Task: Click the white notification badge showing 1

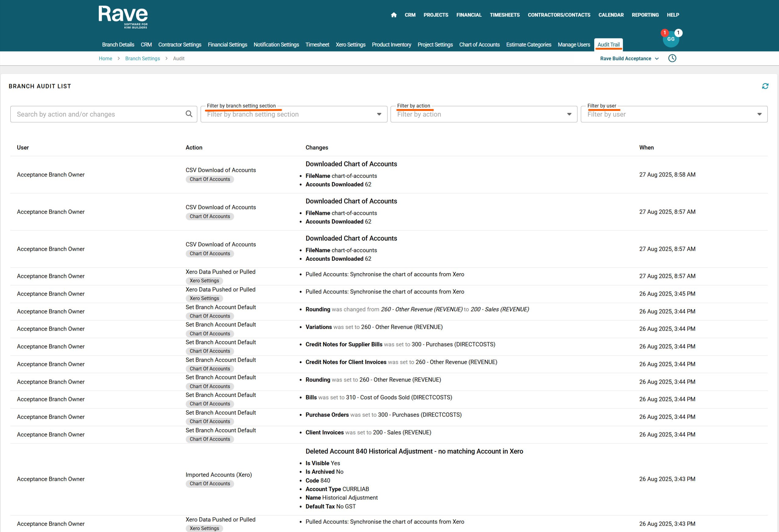Action: point(678,33)
